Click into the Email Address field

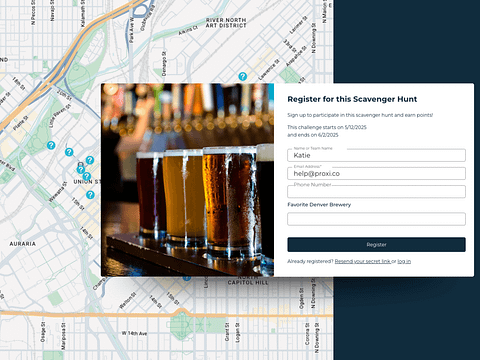376,173
